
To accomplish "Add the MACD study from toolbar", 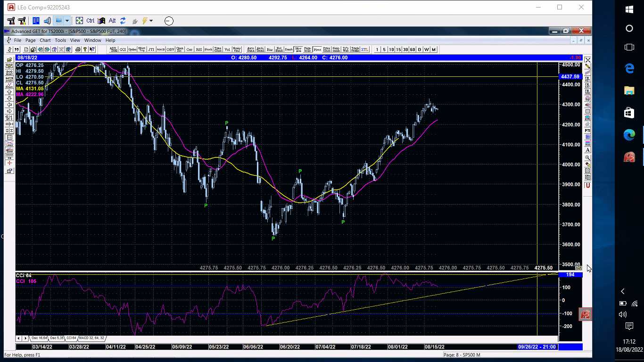I will coord(161,49).
